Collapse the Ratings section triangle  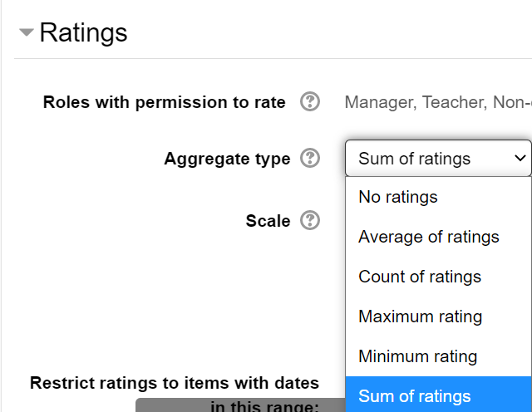27,33
